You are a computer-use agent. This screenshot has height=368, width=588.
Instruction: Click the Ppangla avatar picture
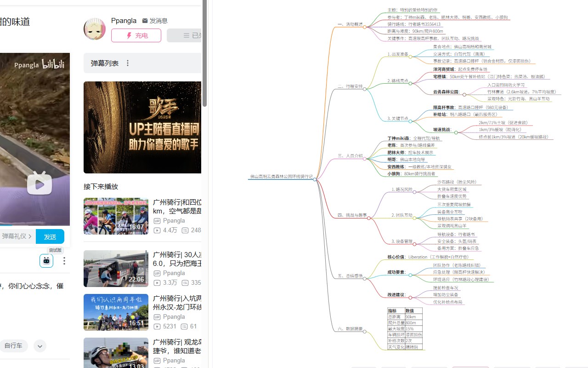pos(95,29)
